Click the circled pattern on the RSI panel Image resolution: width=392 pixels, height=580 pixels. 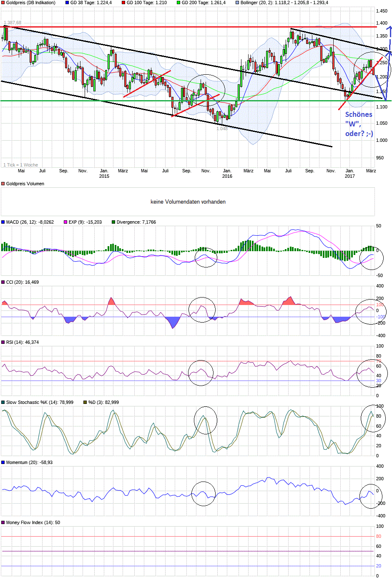[x=201, y=373]
